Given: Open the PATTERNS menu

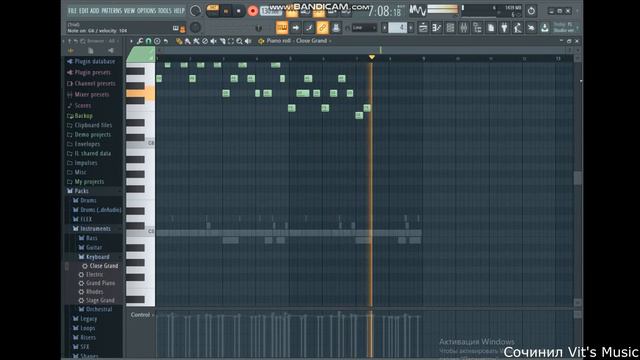Looking at the screenshot, I should (x=111, y=11).
